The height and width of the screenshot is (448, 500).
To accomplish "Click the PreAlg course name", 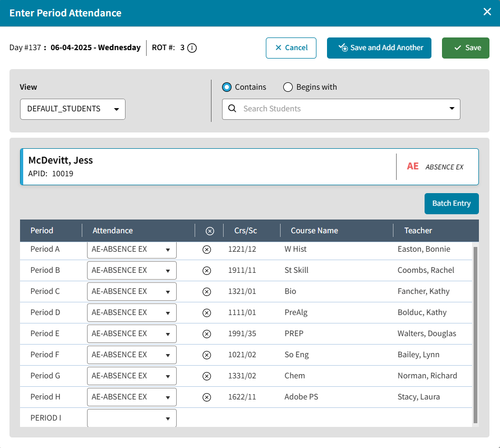I will [x=296, y=312].
